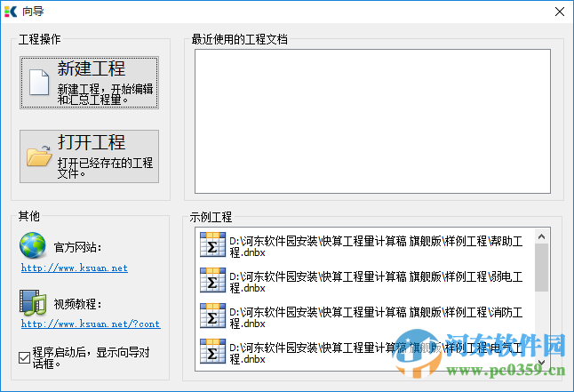The height and width of the screenshot is (392, 574).
Task: Click the film and music icon beside 视频教程
Action: pos(33,302)
